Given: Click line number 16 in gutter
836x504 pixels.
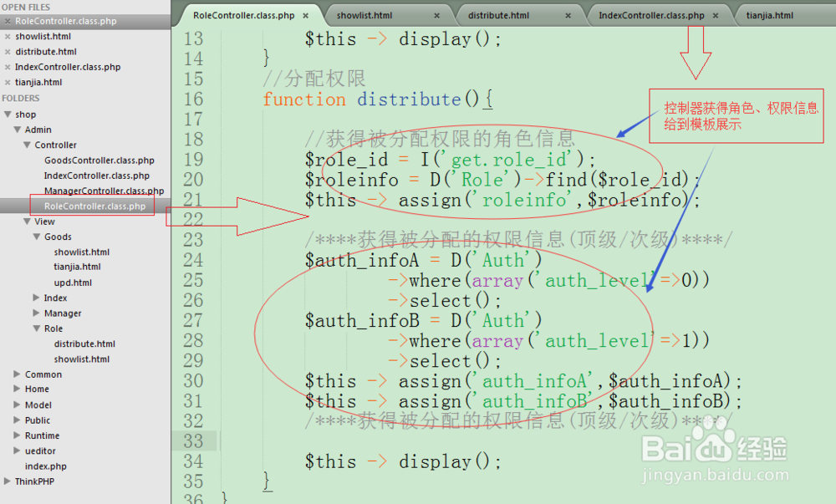Looking at the screenshot, I should coord(194,99).
